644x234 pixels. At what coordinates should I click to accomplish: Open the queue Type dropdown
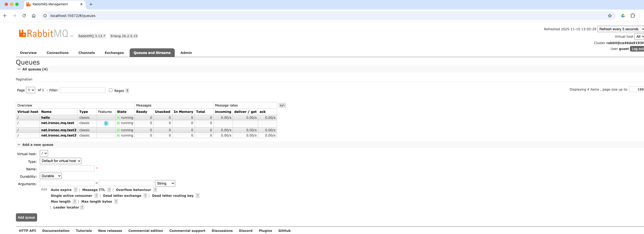pyautogui.click(x=60, y=161)
